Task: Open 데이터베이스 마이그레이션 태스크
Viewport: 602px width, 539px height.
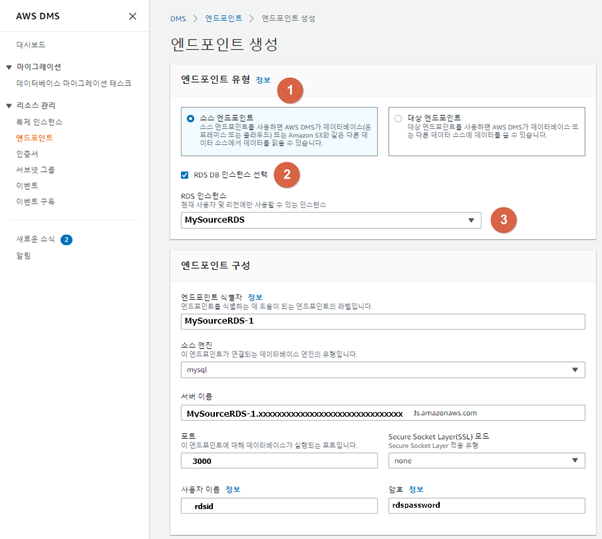Action: pos(74,83)
